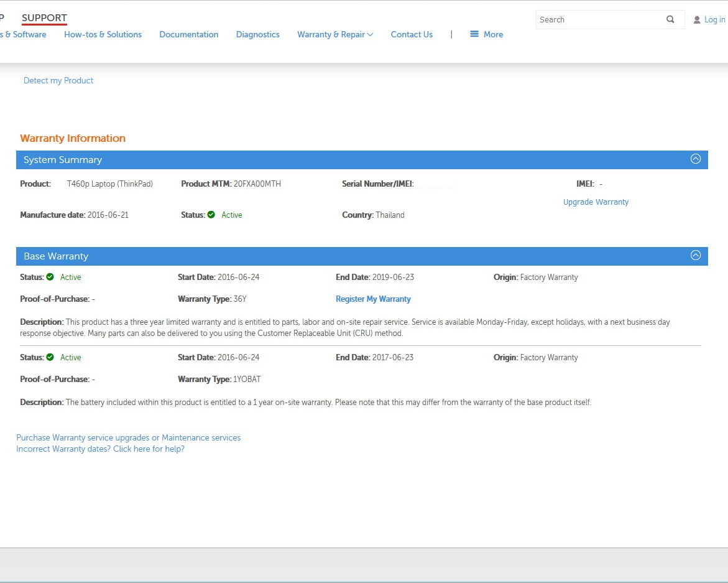Collapse the System Summary section
Image resolution: width=728 pixels, height=583 pixels.
tap(695, 159)
